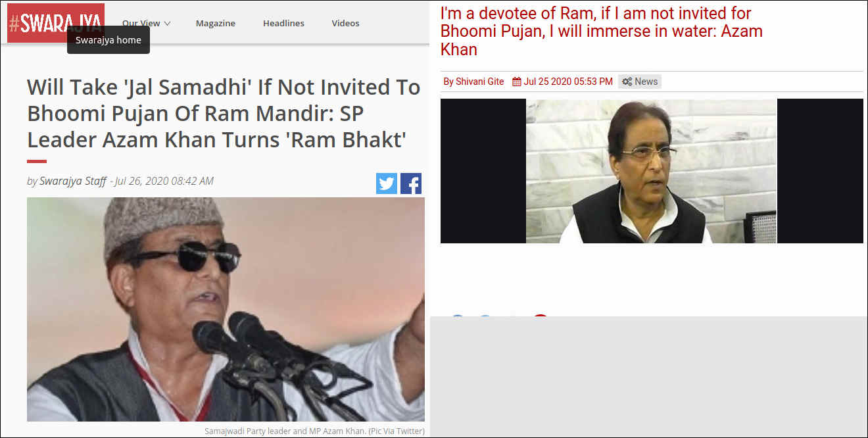Share article on Twitter
868x438 pixels.
pos(387,183)
